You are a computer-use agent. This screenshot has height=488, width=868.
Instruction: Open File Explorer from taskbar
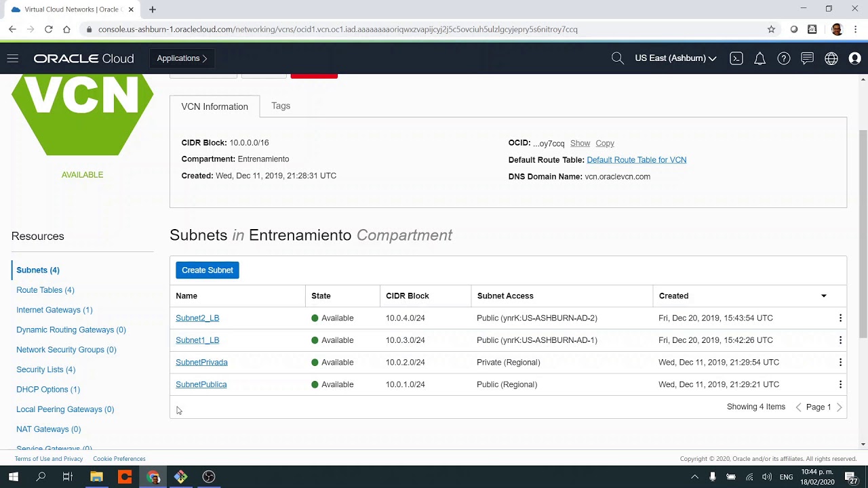96,477
